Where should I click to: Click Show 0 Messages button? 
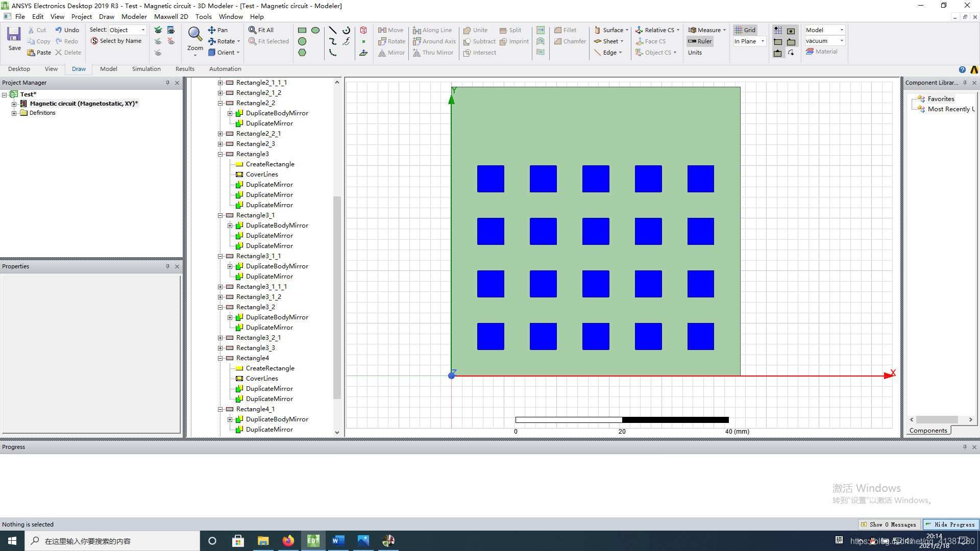pyautogui.click(x=889, y=524)
